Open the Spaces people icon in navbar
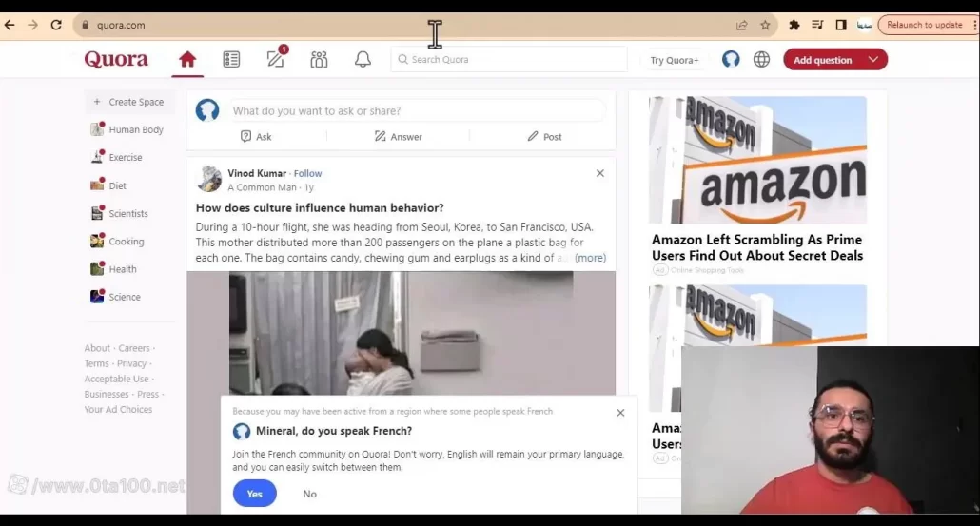Screen dimensions: 980x526 (319, 60)
